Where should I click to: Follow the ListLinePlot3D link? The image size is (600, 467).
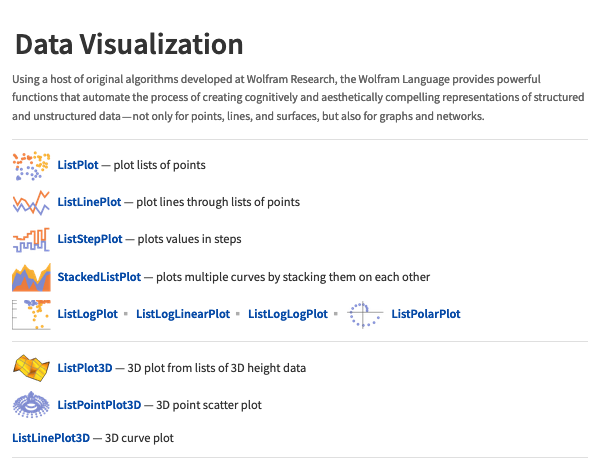click(51, 438)
